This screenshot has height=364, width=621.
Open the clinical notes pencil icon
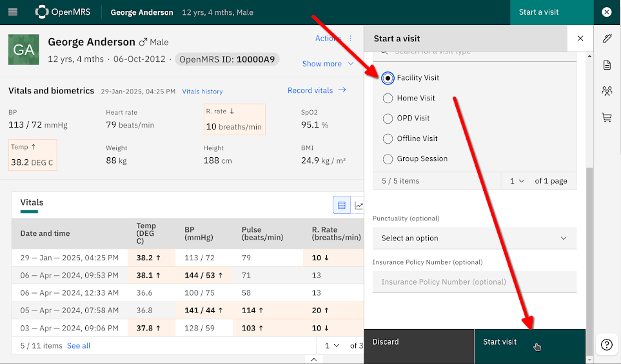click(607, 39)
